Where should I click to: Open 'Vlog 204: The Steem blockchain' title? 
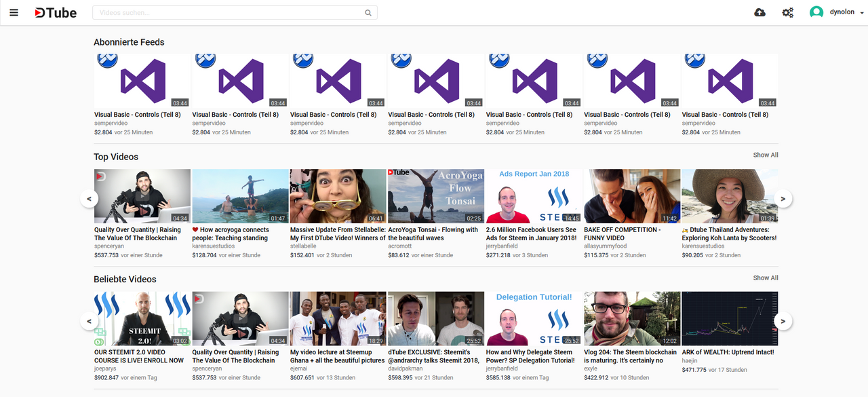click(631, 356)
